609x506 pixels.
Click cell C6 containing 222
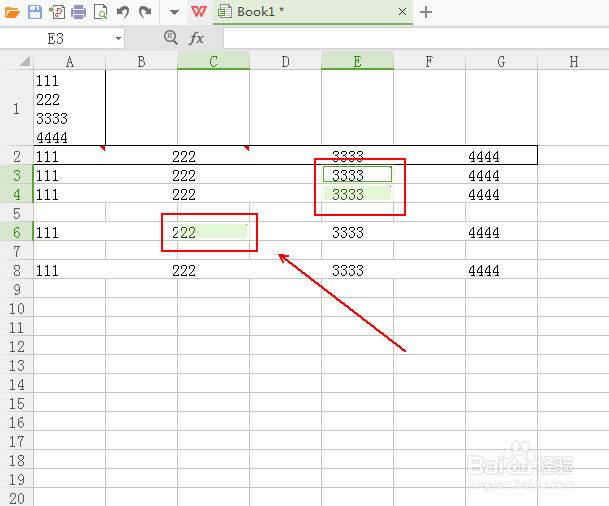213,232
